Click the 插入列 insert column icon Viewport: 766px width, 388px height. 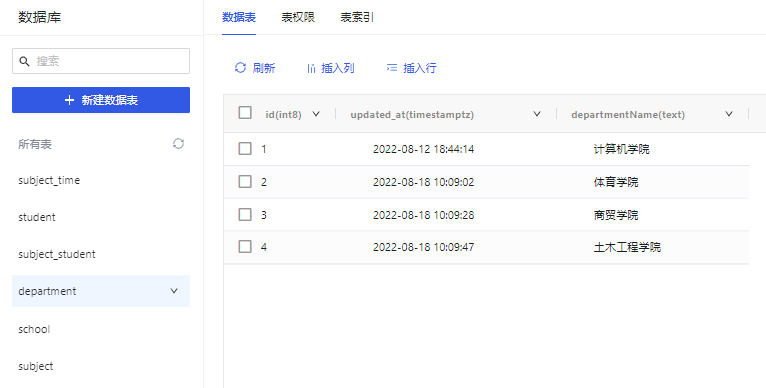click(x=311, y=68)
